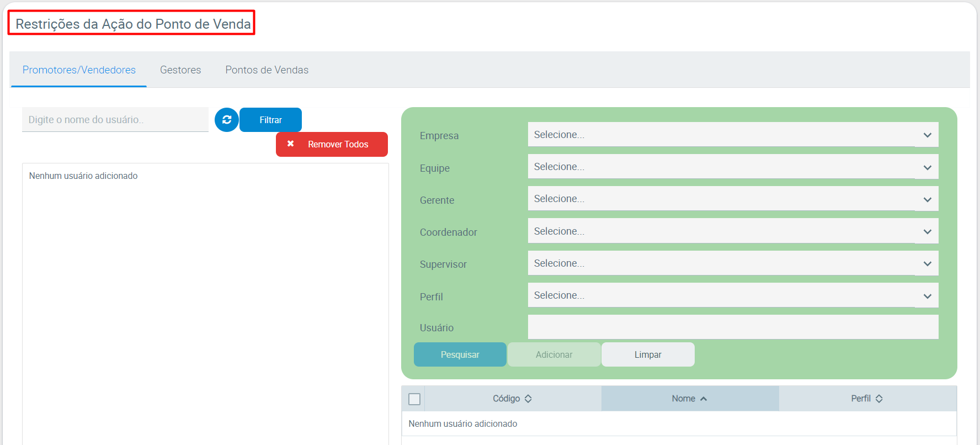Switch to the Gestores tab
Screen dimensions: 980x445
tap(180, 70)
